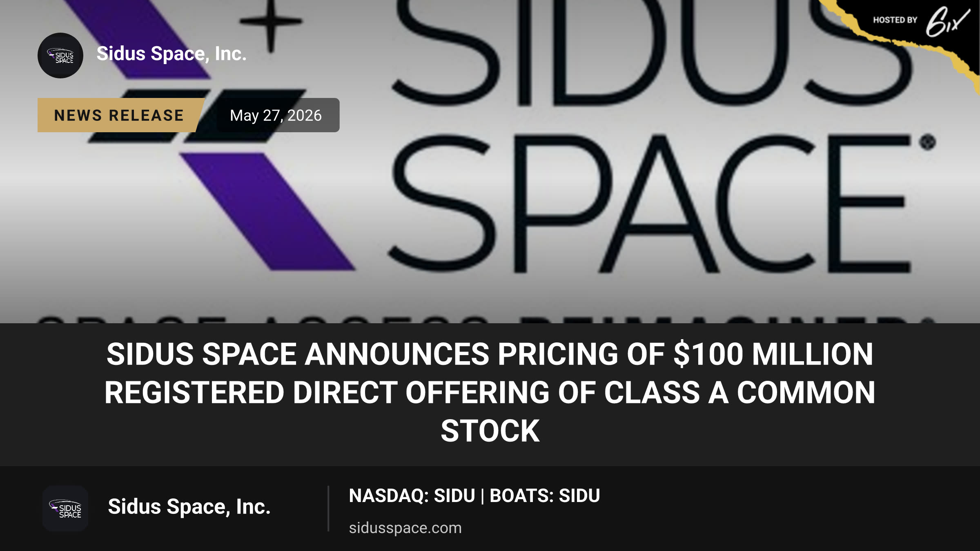Click the black four-pointed star graphic
This screenshot has width=980, height=551.
(271, 23)
